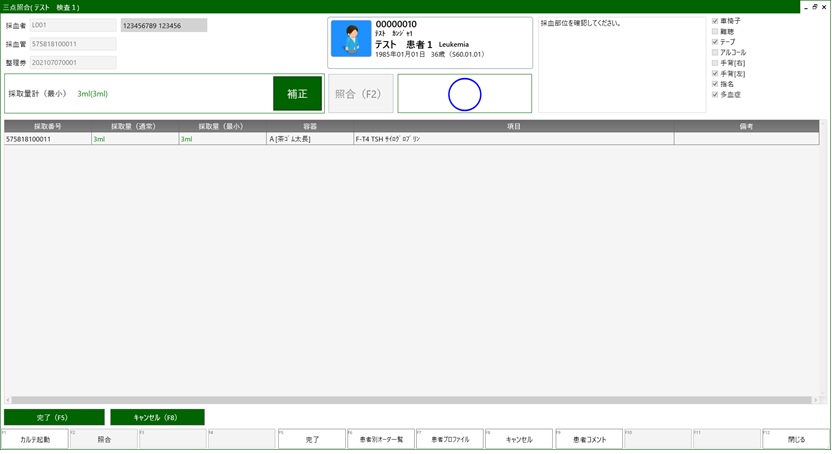This screenshot has width=832, height=454.
Task: Open 患者別オーダー一覧 from the function bar
Action: click(x=381, y=439)
